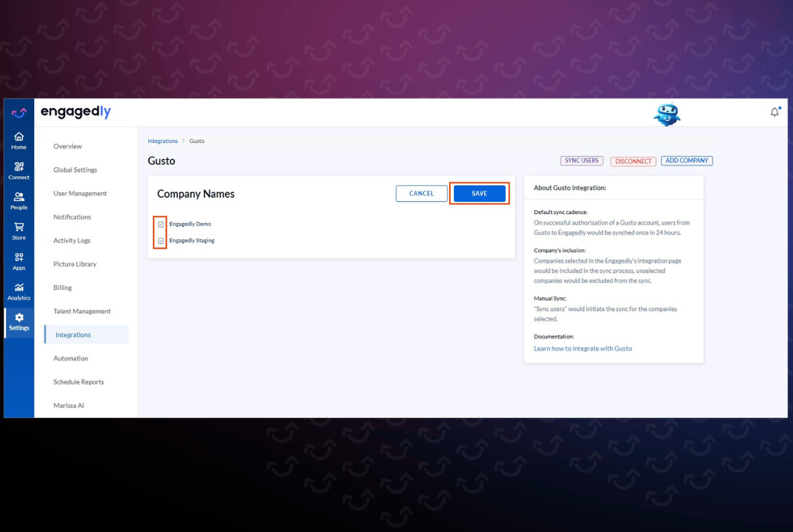Click the Engagedly logo icon in sidebar
793x532 pixels.
pos(18,112)
